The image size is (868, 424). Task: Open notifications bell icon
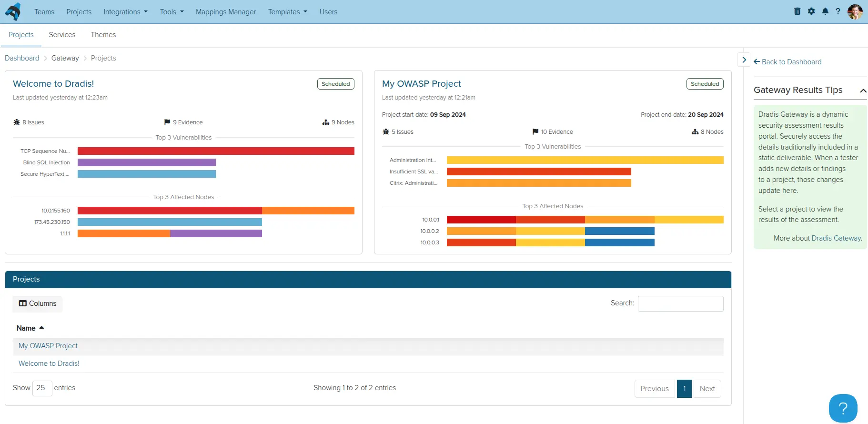click(x=825, y=11)
